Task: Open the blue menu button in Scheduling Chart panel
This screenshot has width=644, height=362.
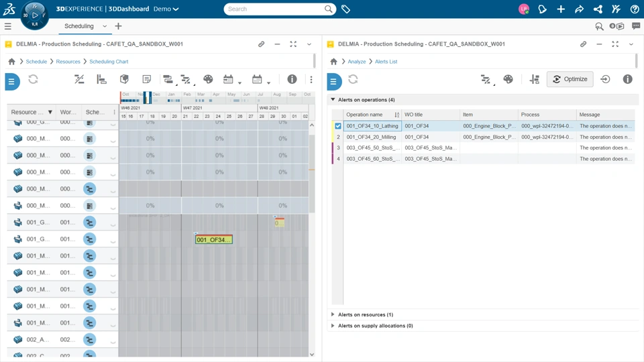Action: [x=12, y=82]
